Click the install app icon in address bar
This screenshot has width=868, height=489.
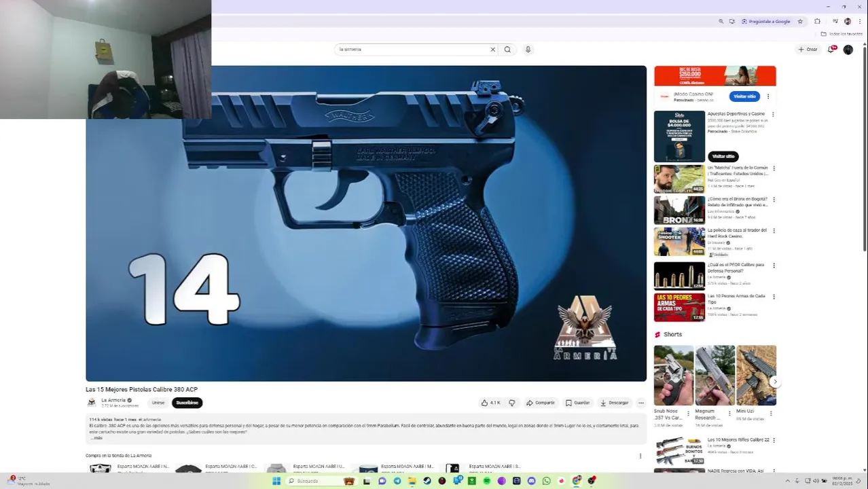tap(731, 21)
